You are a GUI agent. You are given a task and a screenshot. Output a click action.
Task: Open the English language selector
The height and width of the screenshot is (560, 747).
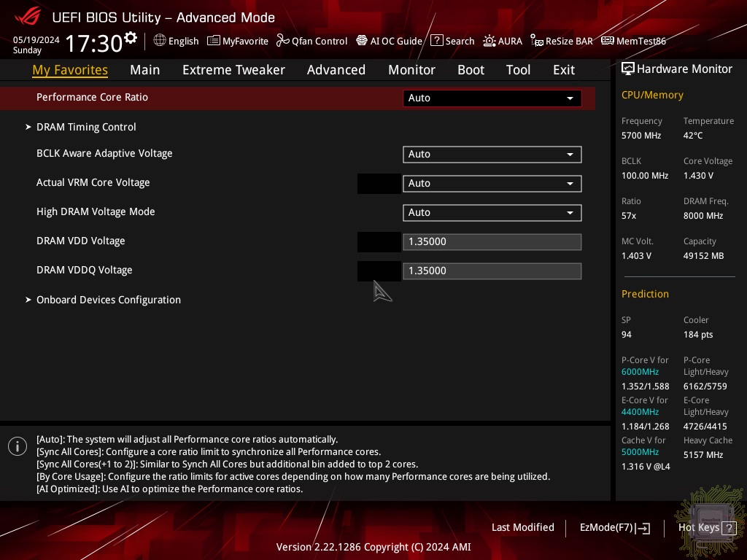(x=176, y=41)
